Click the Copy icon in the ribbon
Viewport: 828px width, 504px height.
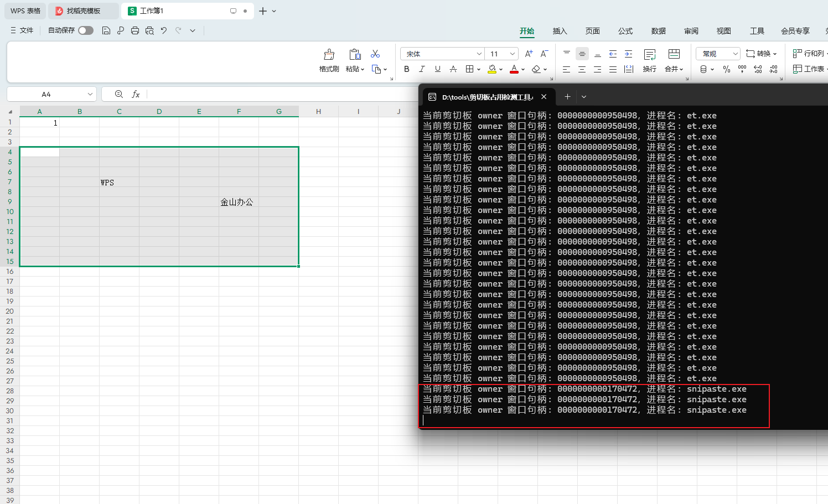[x=376, y=69]
